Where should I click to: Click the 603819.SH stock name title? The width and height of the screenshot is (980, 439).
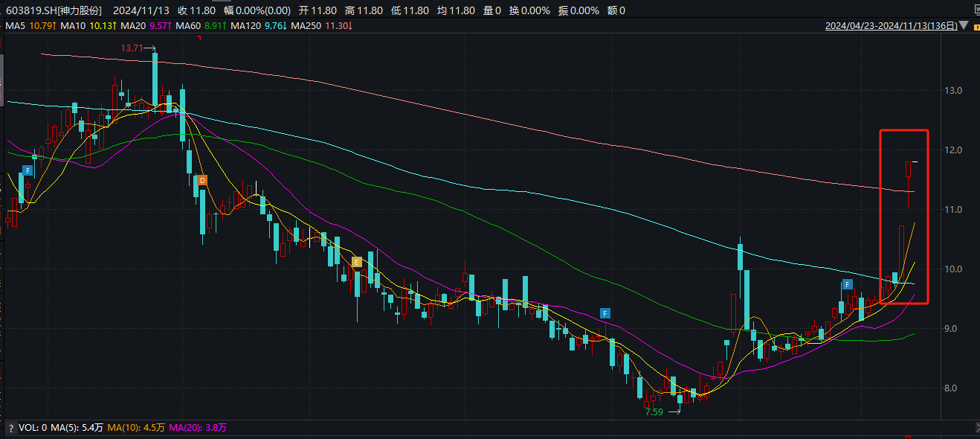[52, 10]
